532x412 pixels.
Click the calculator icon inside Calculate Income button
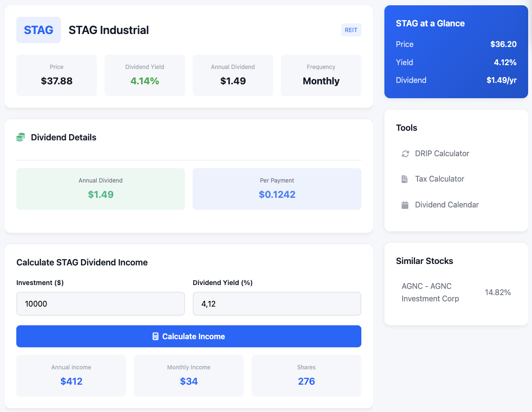coord(155,336)
